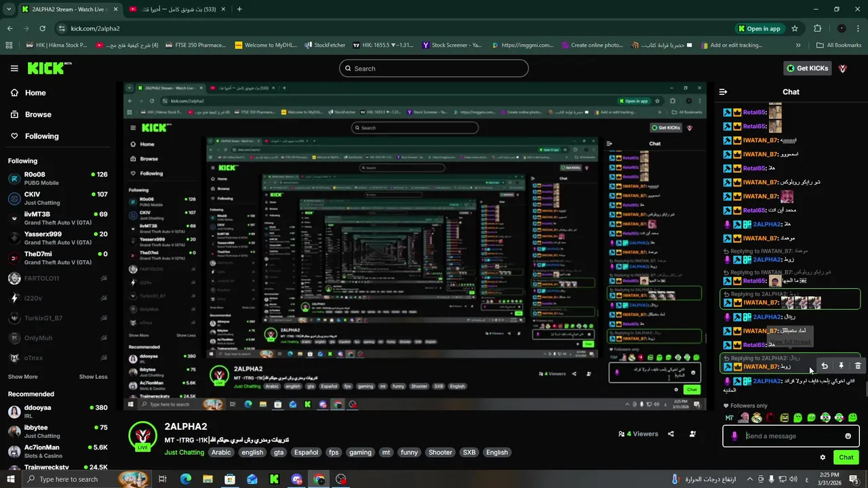Open Chrome tab search dropdown

pos(9,9)
